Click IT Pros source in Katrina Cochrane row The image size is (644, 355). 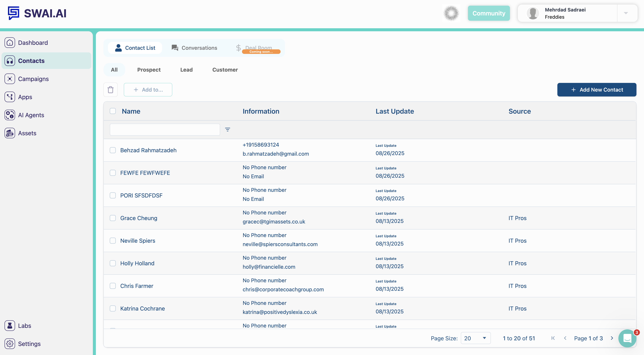pyautogui.click(x=517, y=308)
